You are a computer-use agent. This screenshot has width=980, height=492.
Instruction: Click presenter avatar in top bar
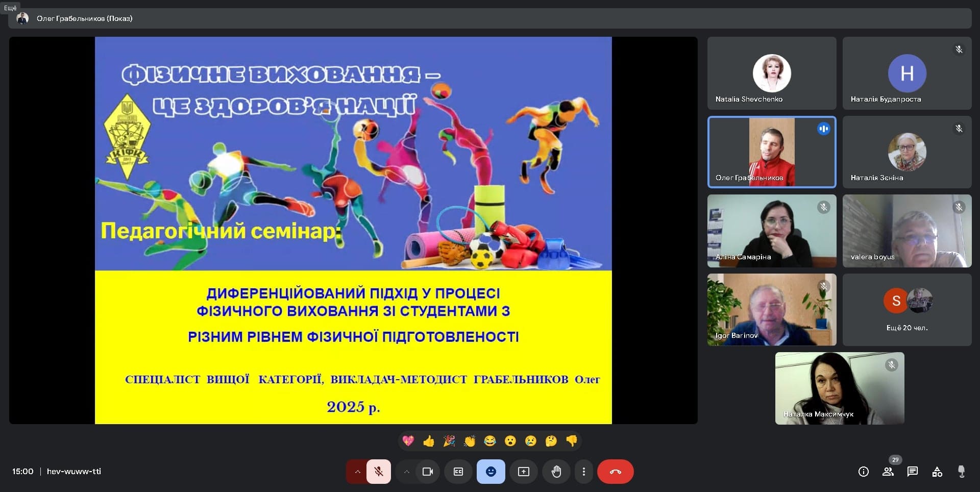[22, 18]
